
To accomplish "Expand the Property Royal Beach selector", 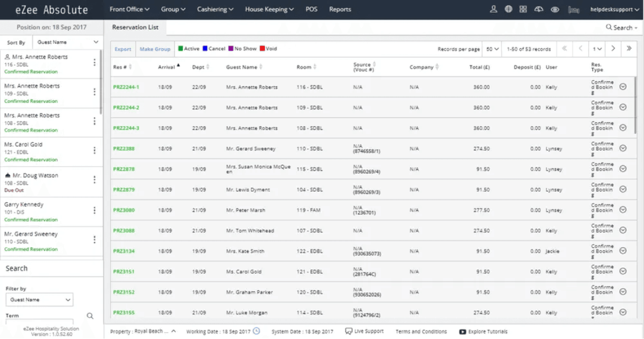I will click(x=143, y=331).
